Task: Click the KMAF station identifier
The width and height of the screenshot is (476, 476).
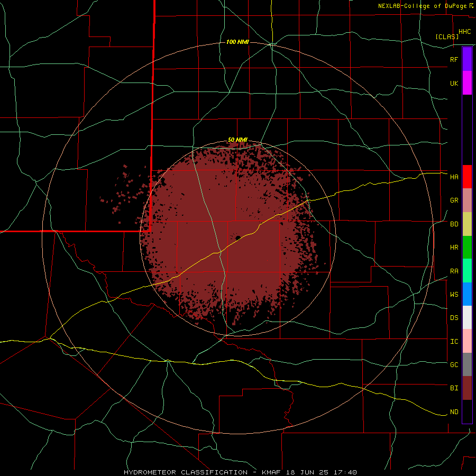Action: point(272,472)
